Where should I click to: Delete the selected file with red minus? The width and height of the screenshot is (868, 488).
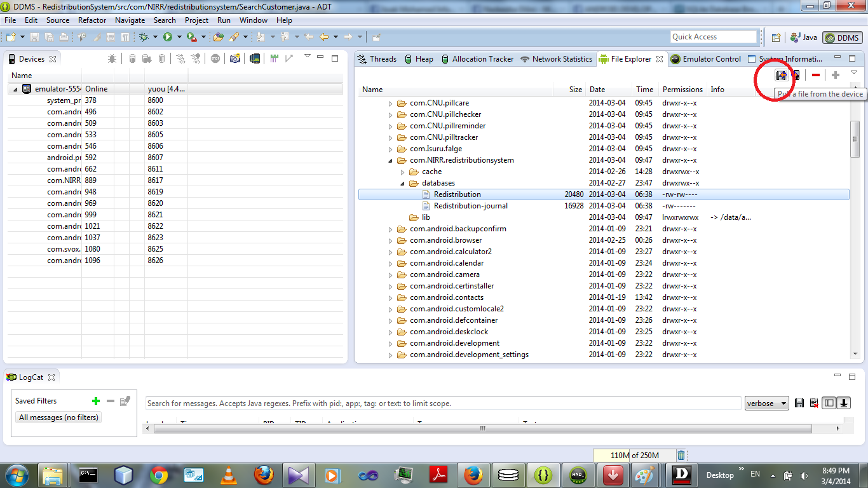(816, 75)
